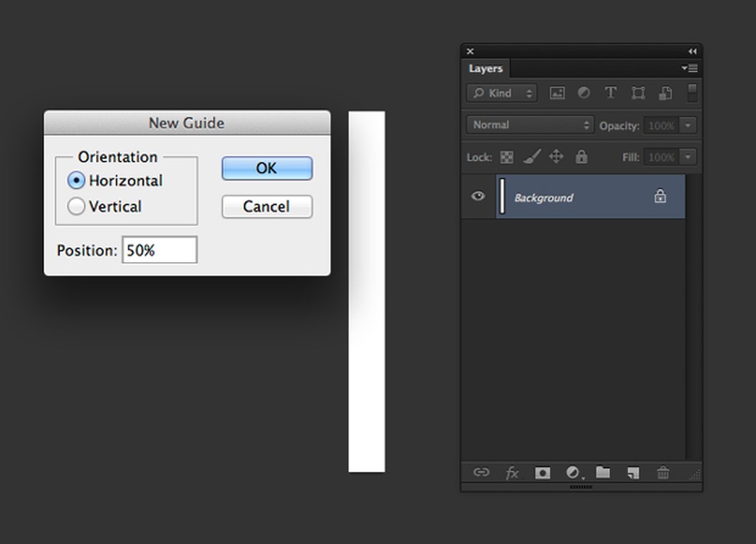Switch to the Layers tab

tap(486, 68)
